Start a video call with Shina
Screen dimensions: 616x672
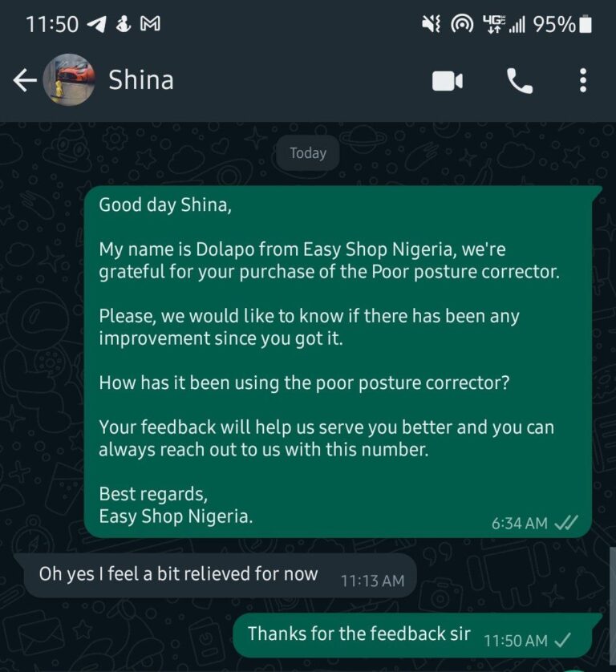[x=447, y=81]
